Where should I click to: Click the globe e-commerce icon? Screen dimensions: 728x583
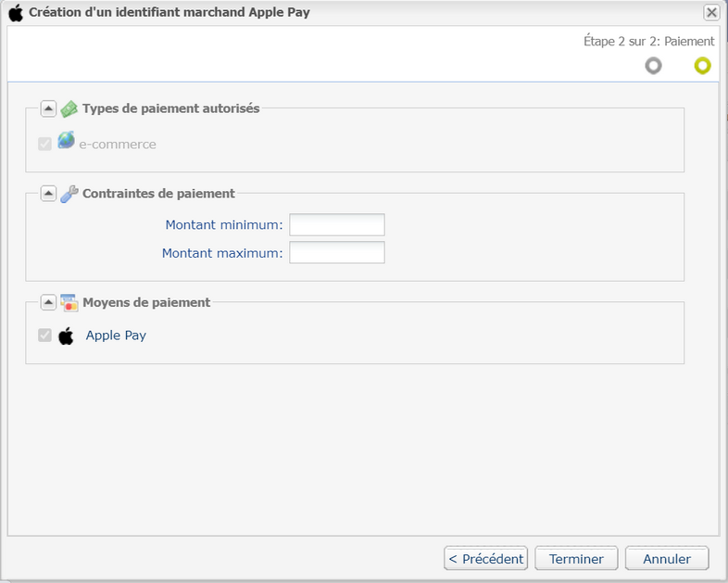(x=66, y=140)
